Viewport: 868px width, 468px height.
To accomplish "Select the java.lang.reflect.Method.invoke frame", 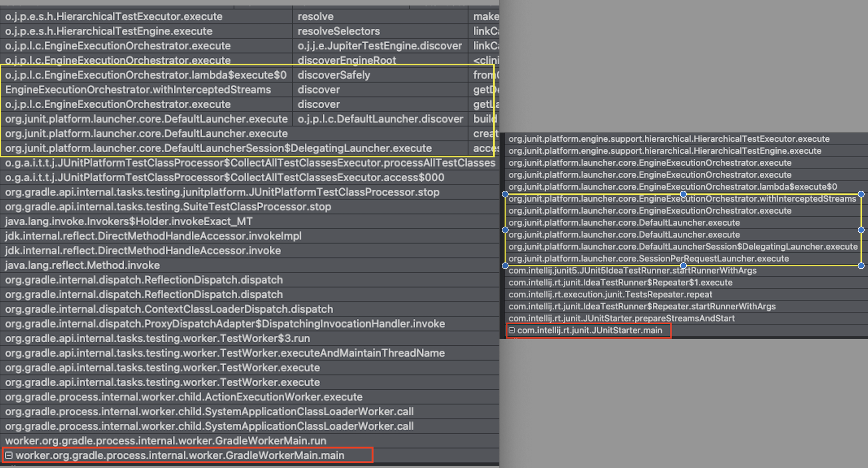I will [x=82, y=265].
